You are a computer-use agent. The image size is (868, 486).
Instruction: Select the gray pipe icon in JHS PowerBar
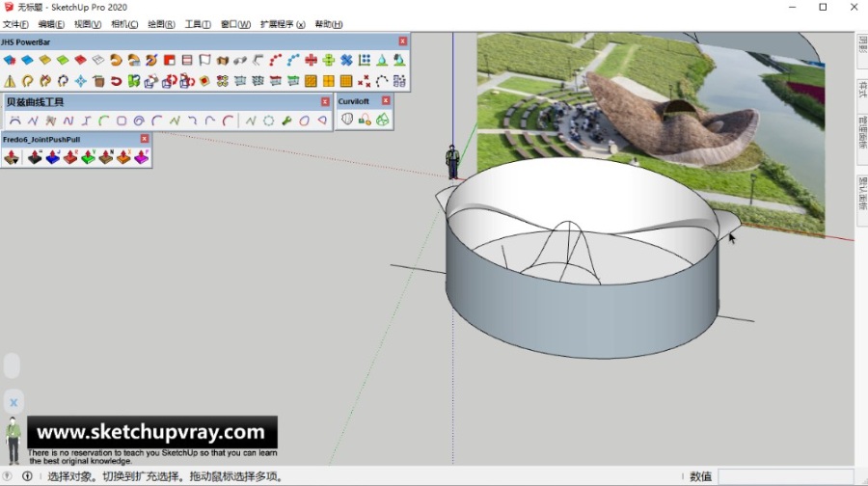coord(240,60)
